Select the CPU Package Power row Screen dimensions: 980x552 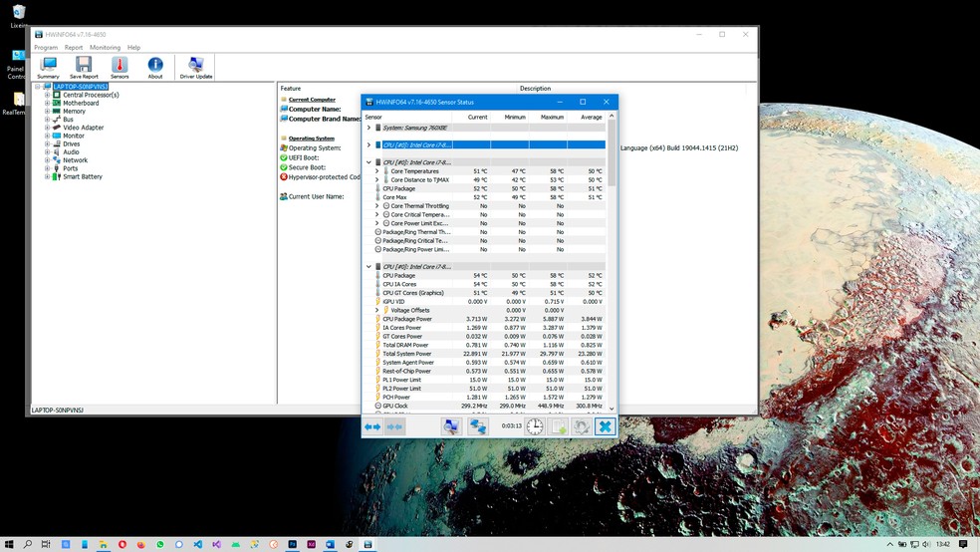point(489,319)
